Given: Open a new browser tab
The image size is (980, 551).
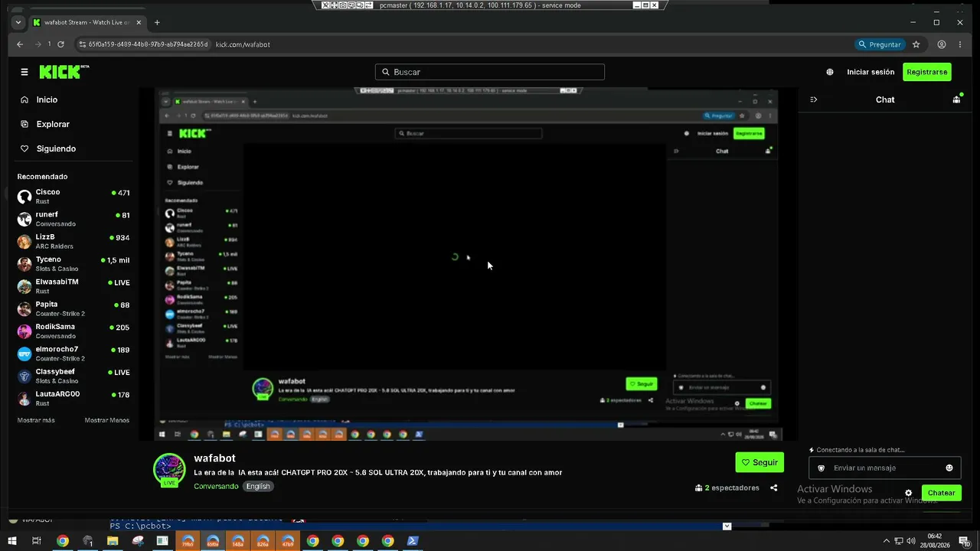Looking at the screenshot, I should tap(157, 23).
